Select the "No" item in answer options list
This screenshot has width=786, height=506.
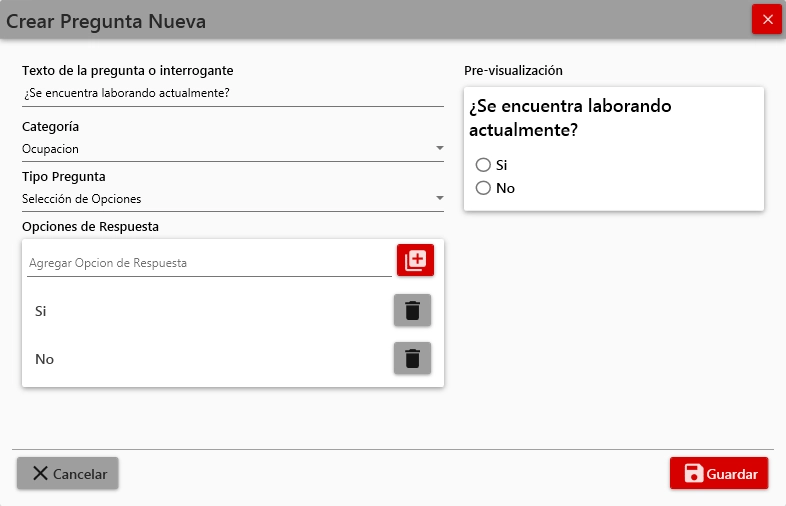pos(44,359)
